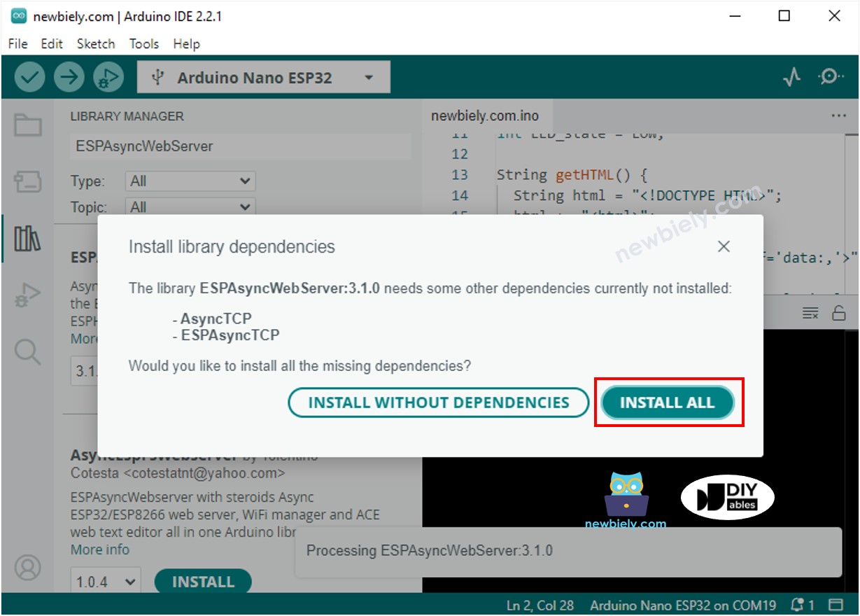Toggle the output panel lock icon

click(838, 313)
